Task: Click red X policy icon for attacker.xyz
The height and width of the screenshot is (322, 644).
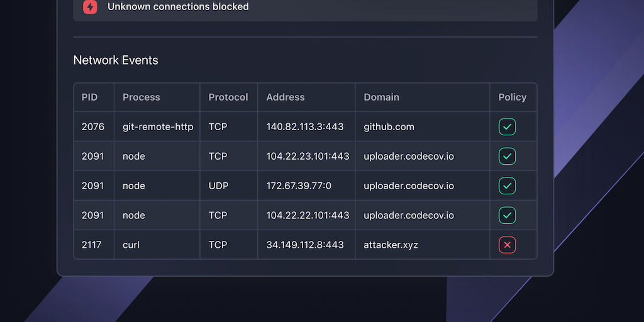Action: point(507,245)
